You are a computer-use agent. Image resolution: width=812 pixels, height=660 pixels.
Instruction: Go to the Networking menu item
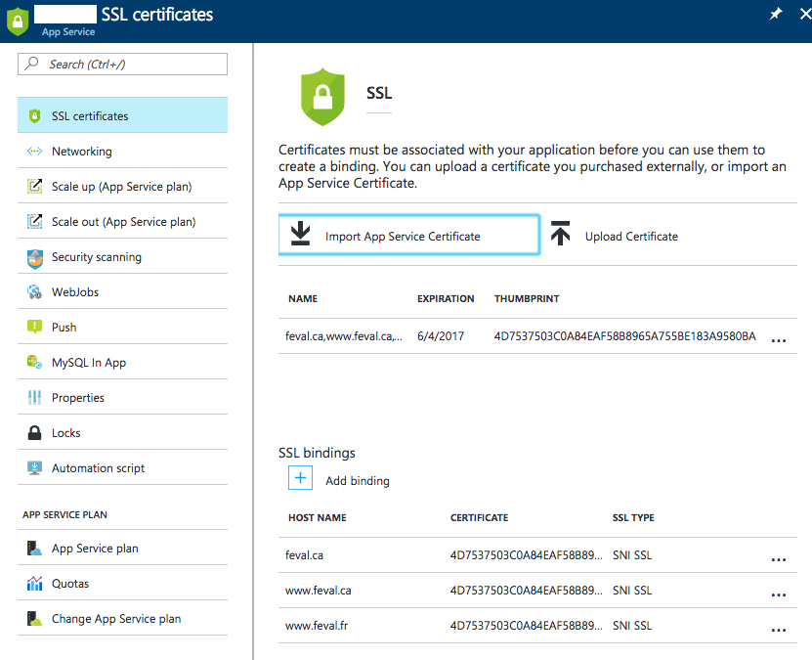point(123,151)
